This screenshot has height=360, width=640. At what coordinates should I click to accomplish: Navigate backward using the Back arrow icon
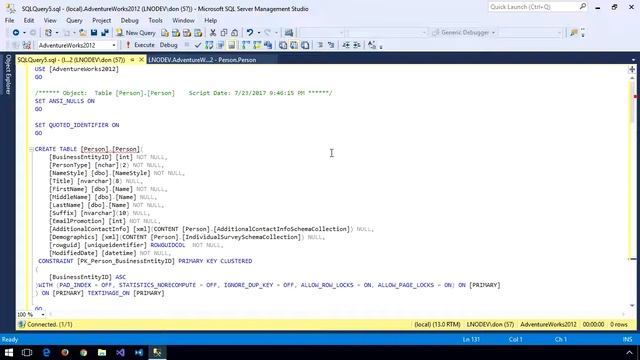16,33
